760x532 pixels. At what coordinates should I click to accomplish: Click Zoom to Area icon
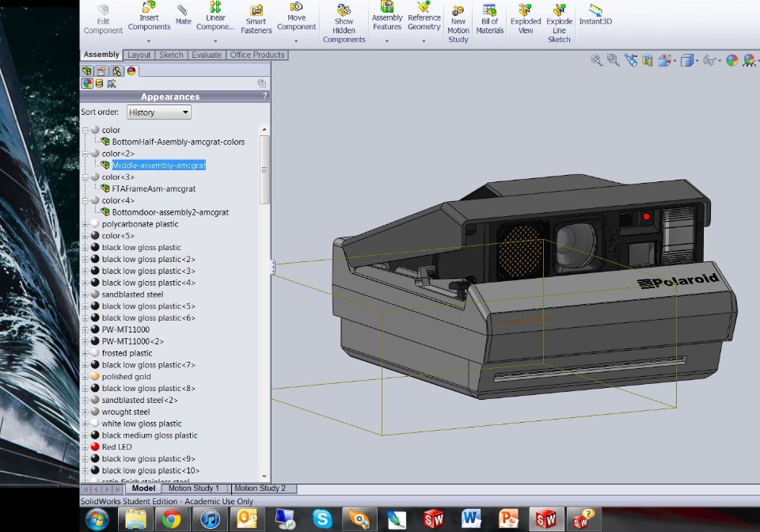pos(613,60)
